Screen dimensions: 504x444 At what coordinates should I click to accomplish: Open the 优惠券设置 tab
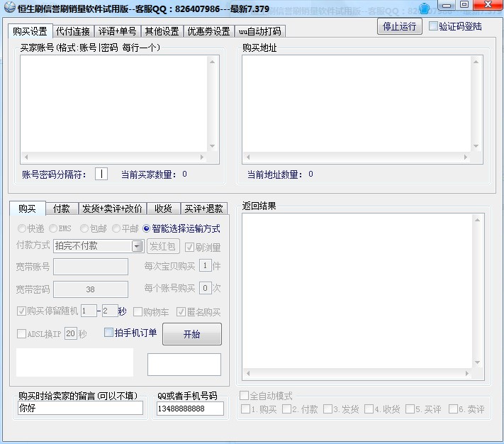[x=208, y=31]
